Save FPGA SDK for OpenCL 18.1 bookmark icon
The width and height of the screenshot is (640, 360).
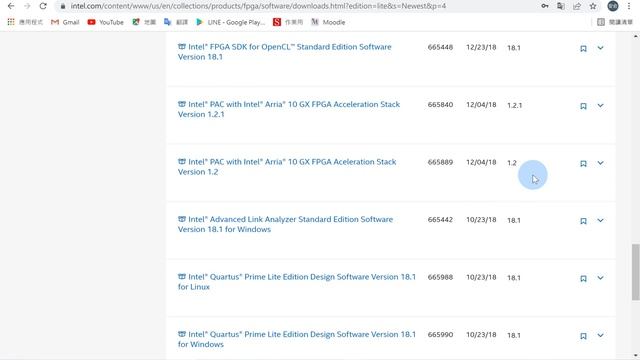pyautogui.click(x=583, y=49)
